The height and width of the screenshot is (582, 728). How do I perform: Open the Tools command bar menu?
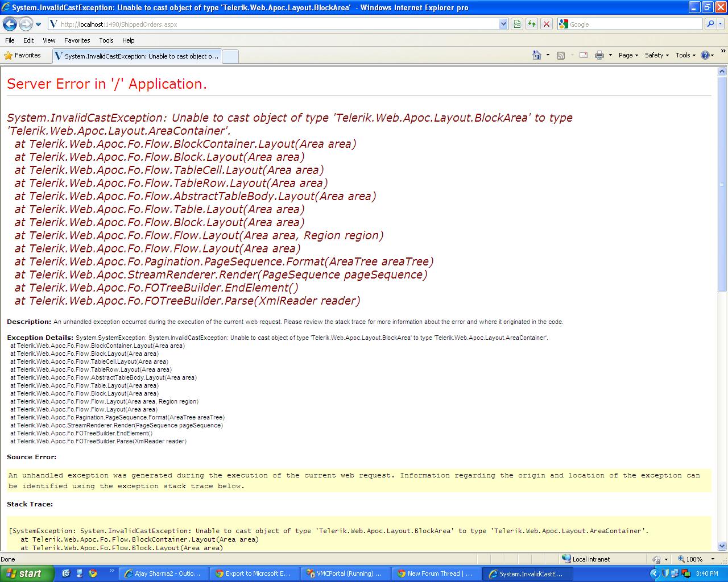(686, 55)
